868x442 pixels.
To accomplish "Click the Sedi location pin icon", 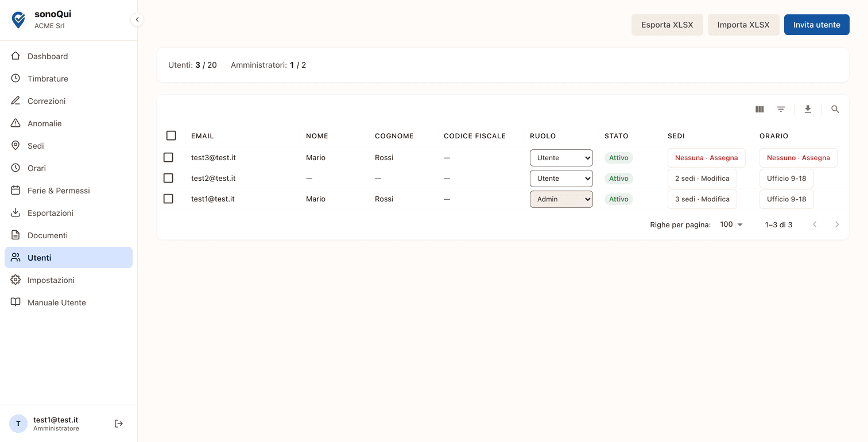I will [x=15, y=146].
